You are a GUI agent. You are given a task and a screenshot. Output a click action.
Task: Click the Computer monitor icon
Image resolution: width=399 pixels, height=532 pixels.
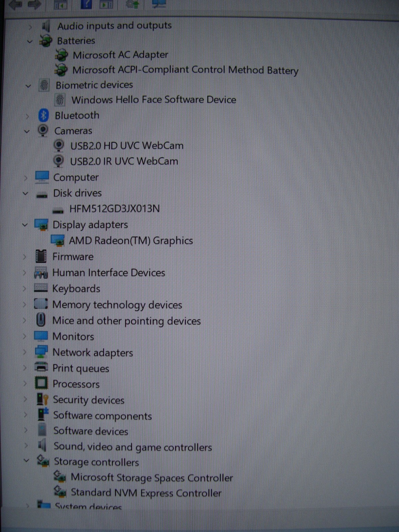(42, 177)
